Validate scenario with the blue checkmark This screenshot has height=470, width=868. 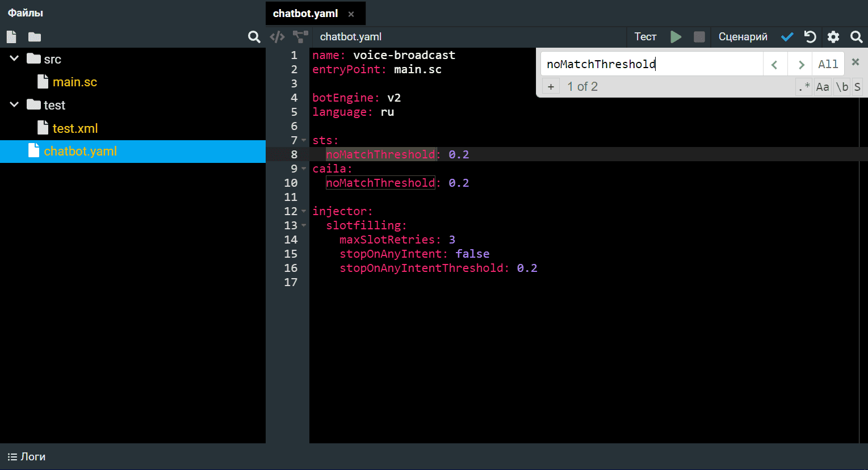tap(787, 37)
